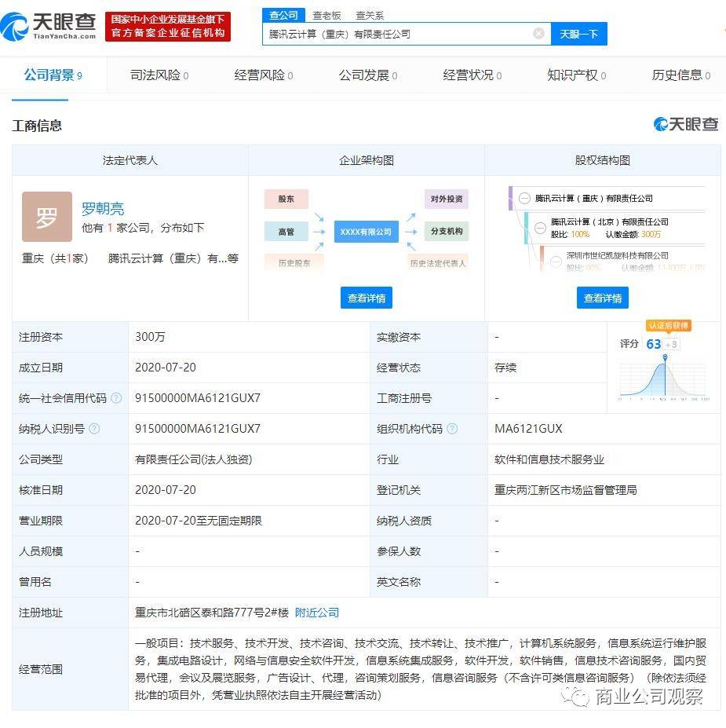Collapse the 腾讯云计算（重庆）node in equity tree
The width and height of the screenshot is (726, 728).
coord(524,199)
